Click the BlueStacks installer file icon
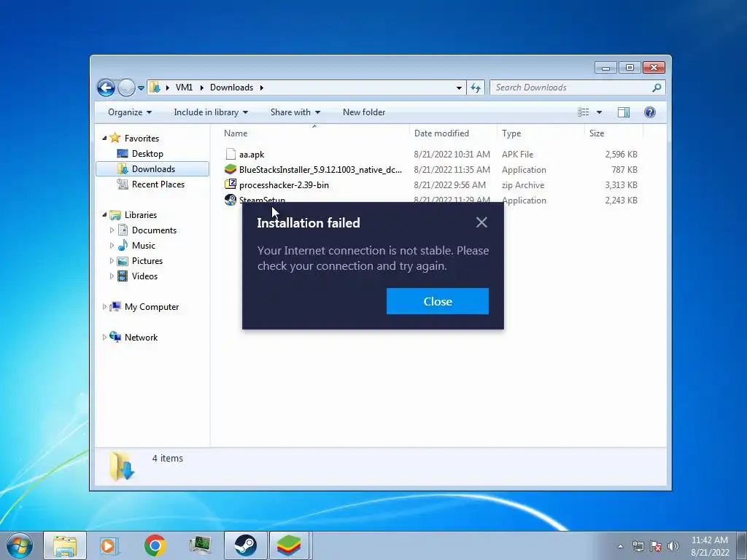Screen dimensions: 747x560 point(231,169)
